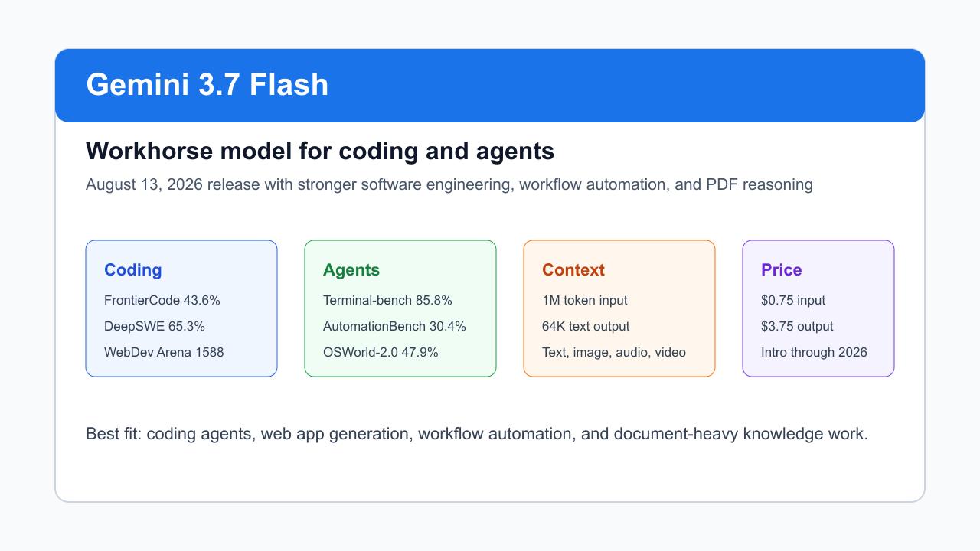The width and height of the screenshot is (980, 551).
Task: Select the Workhorse model for coding heading
Action: click(x=320, y=152)
